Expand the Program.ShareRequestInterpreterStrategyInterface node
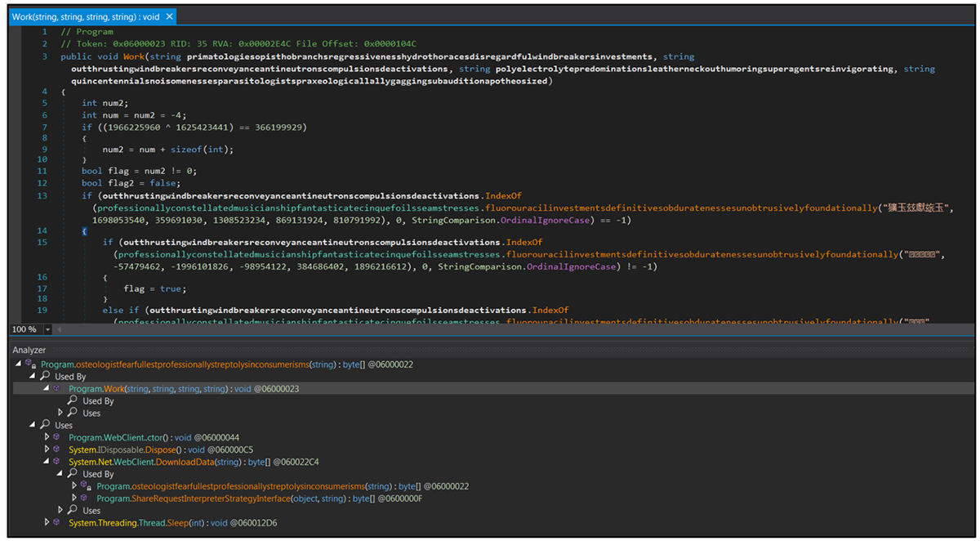The image size is (980, 541). pyautogui.click(x=74, y=499)
